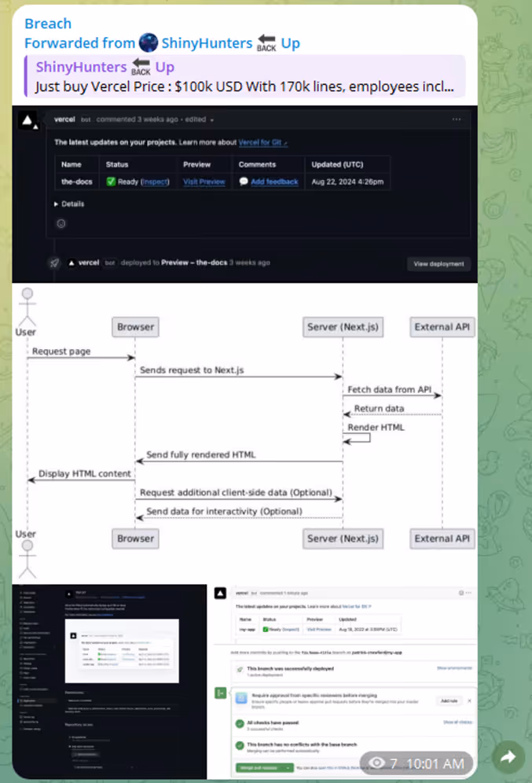The height and width of the screenshot is (783, 532).
Task: Click the top Browser box in diagram
Action: click(135, 327)
